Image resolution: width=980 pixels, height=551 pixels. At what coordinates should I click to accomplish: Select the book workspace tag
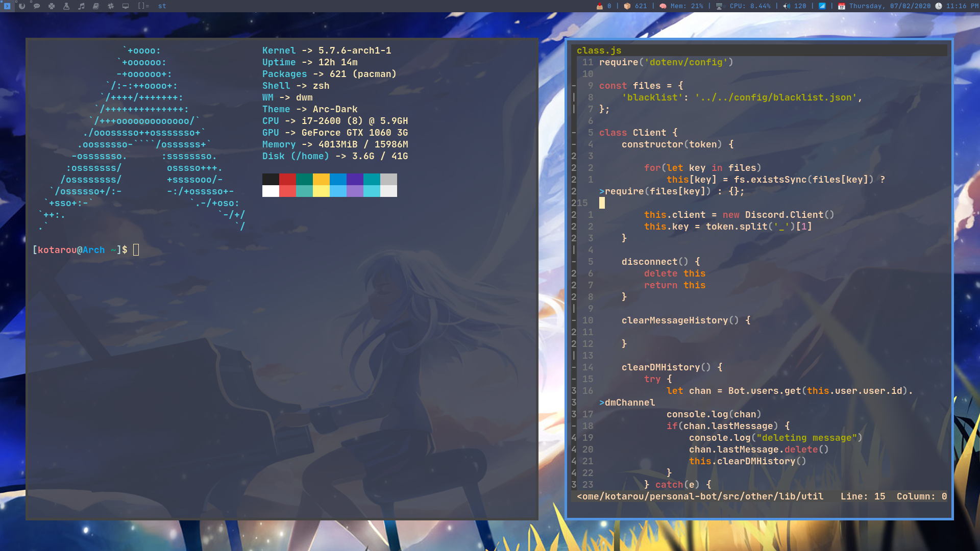pos(96,6)
